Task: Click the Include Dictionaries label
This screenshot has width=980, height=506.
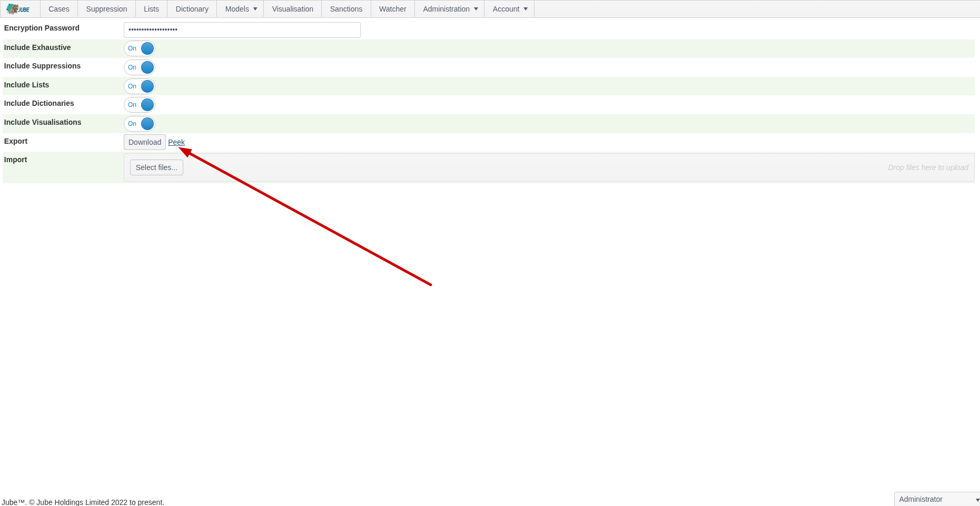Action: click(39, 103)
